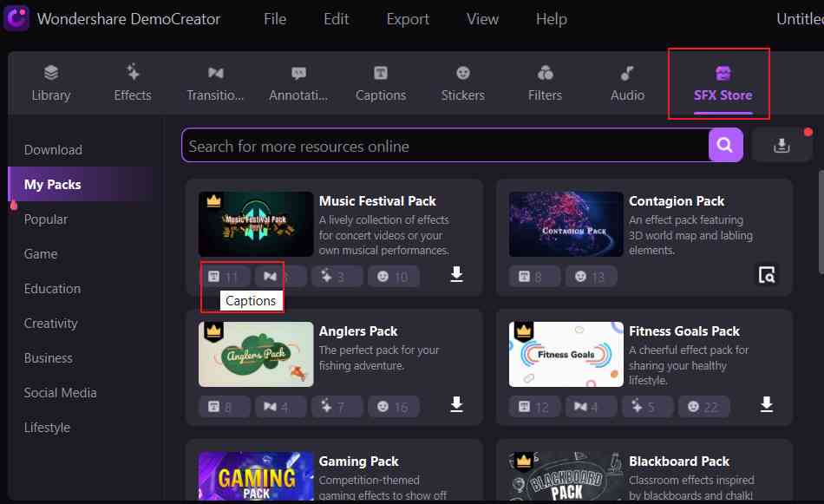This screenshot has height=504, width=824.
Task: Click the Fitness Goals Pack title
Action: click(684, 331)
